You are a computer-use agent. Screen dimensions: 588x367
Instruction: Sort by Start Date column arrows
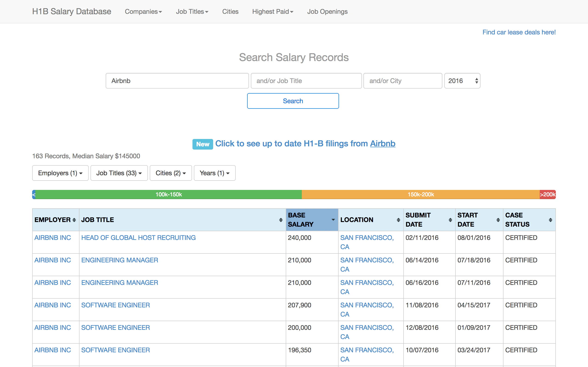(x=498, y=220)
